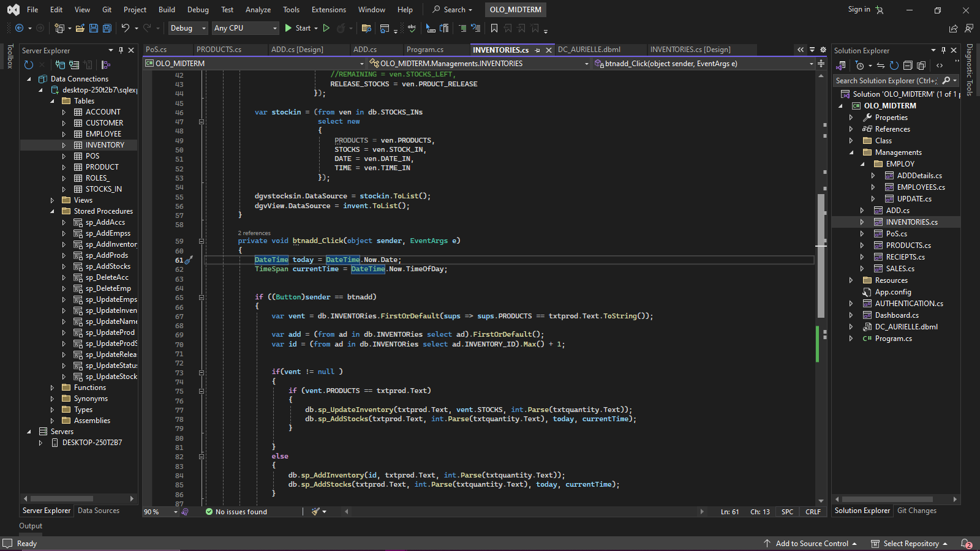980x551 pixels.
Task: Click the notifications bell in status bar
Action: 966,544
